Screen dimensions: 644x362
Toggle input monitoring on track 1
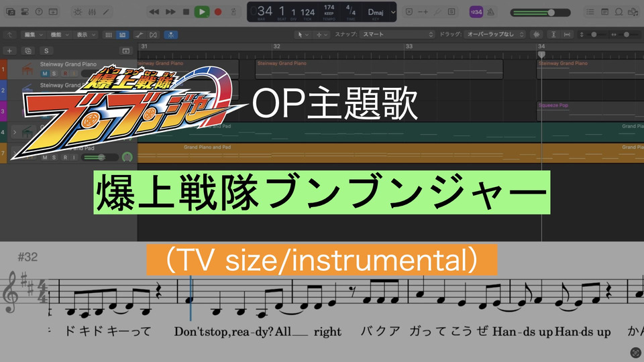[74, 74]
